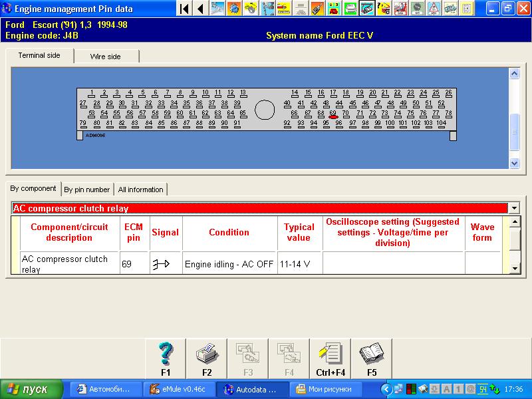Click 'Engine code: J4B' text
The height and width of the screenshot is (399, 532).
click(42, 36)
